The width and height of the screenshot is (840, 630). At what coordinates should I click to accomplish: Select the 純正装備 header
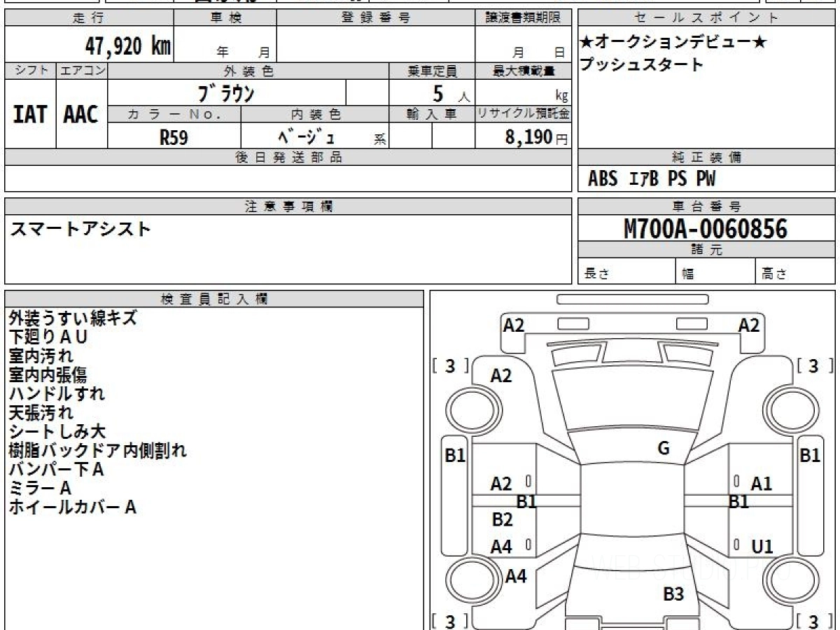706,157
